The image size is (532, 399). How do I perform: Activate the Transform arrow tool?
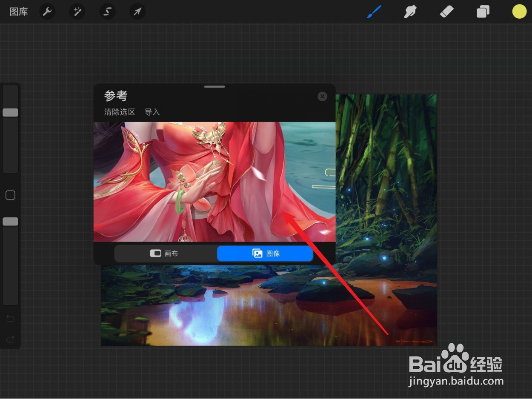coord(137,11)
